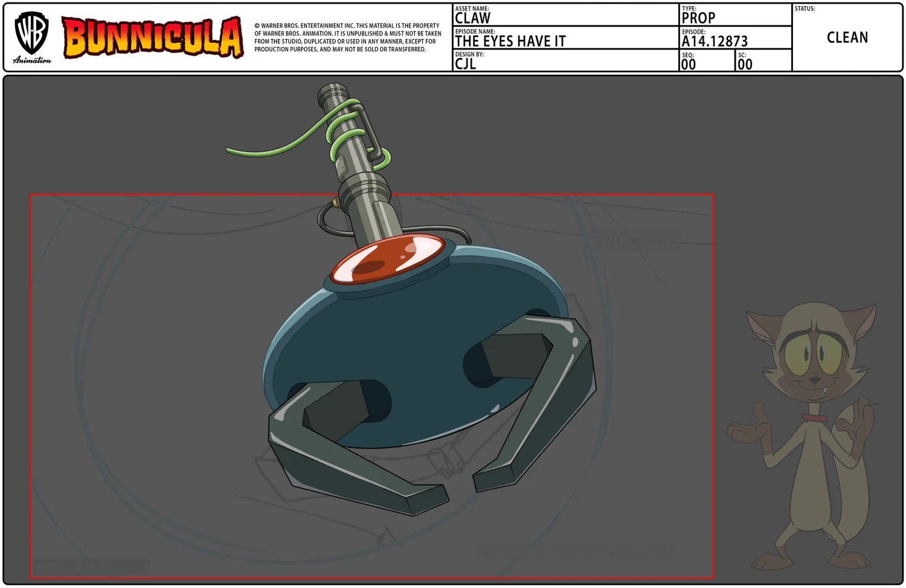
Task: Click the type value PROP
Action: 698,18
